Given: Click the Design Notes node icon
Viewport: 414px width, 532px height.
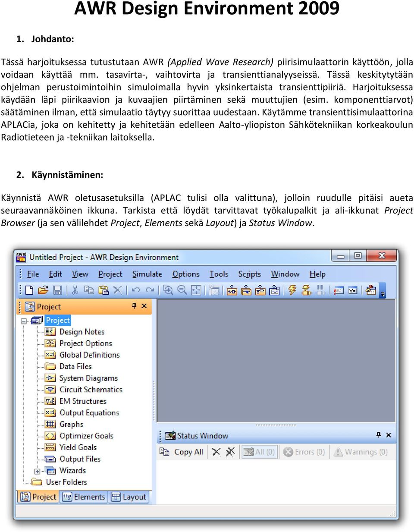Looking at the screenshot, I should [x=50, y=331].
